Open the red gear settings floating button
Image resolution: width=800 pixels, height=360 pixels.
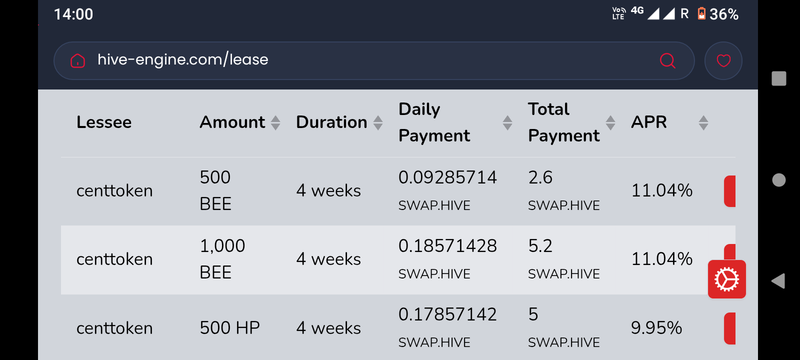point(727,279)
